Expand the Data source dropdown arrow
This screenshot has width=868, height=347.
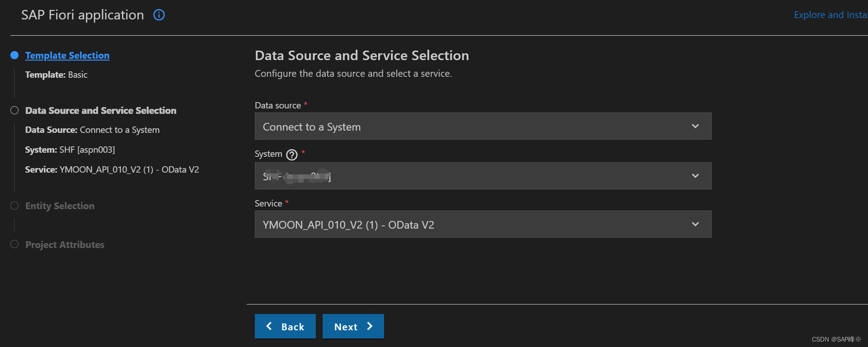[695, 126]
